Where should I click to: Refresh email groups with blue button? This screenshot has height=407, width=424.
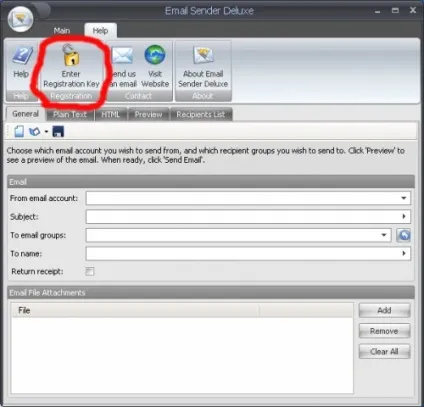click(x=403, y=235)
